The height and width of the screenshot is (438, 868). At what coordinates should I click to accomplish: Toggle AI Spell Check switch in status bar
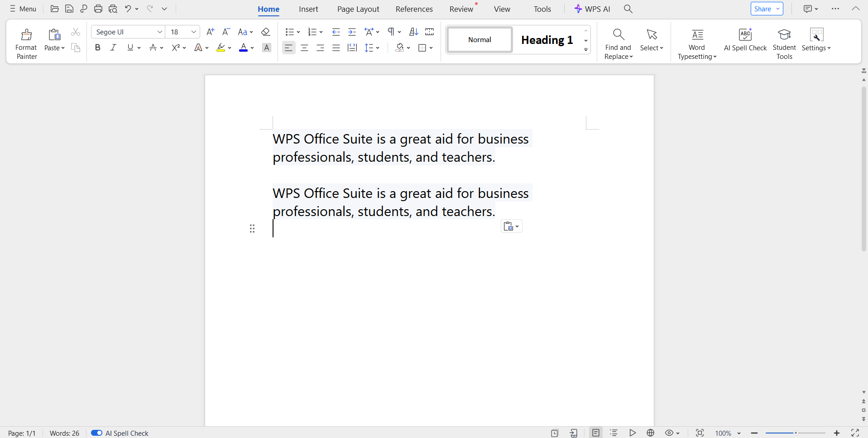click(96, 433)
